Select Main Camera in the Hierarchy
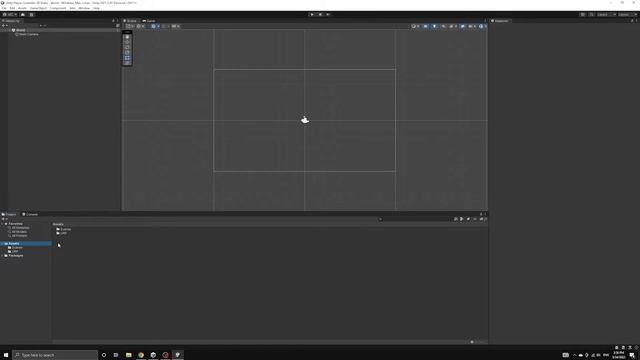Screen dimensions: 640x360 click(29, 34)
